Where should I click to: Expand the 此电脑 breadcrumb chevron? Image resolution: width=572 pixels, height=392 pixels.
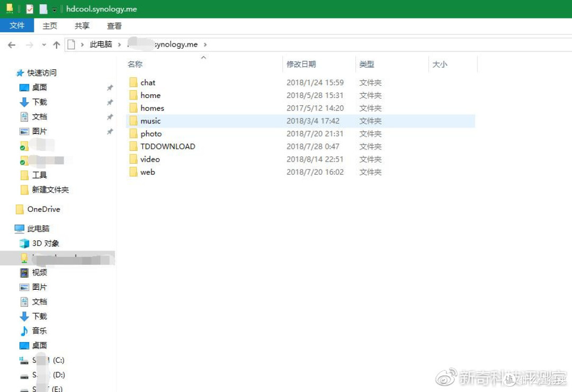120,44
